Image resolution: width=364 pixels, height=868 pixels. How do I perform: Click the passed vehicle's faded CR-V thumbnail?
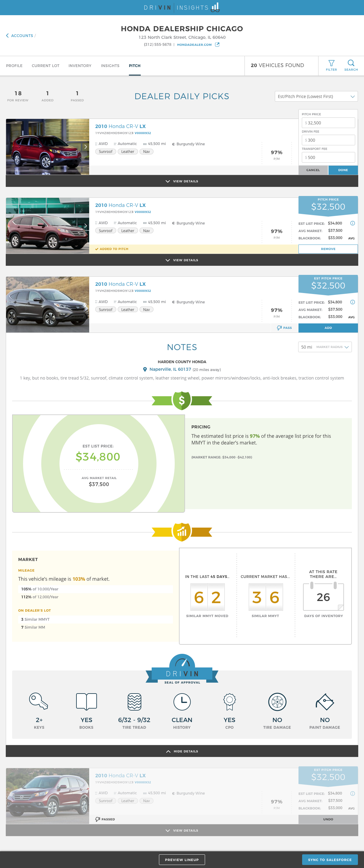48,796
